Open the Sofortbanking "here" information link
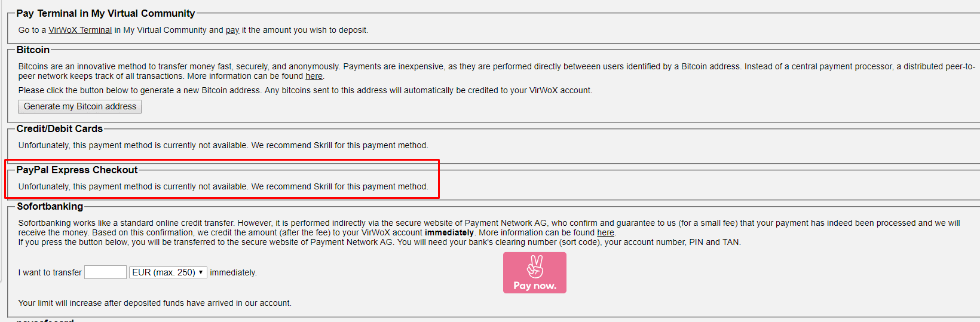The height and width of the screenshot is (322, 980). pyautogui.click(x=605, y=232)
